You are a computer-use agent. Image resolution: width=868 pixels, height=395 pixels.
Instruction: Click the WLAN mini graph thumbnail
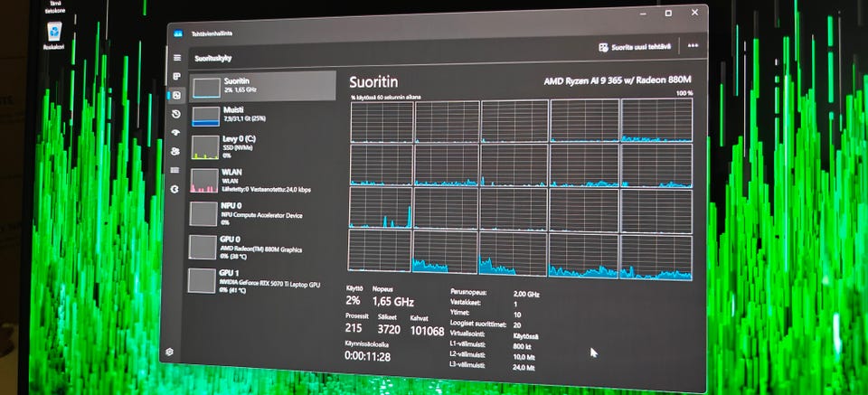[x=204, y=181]
